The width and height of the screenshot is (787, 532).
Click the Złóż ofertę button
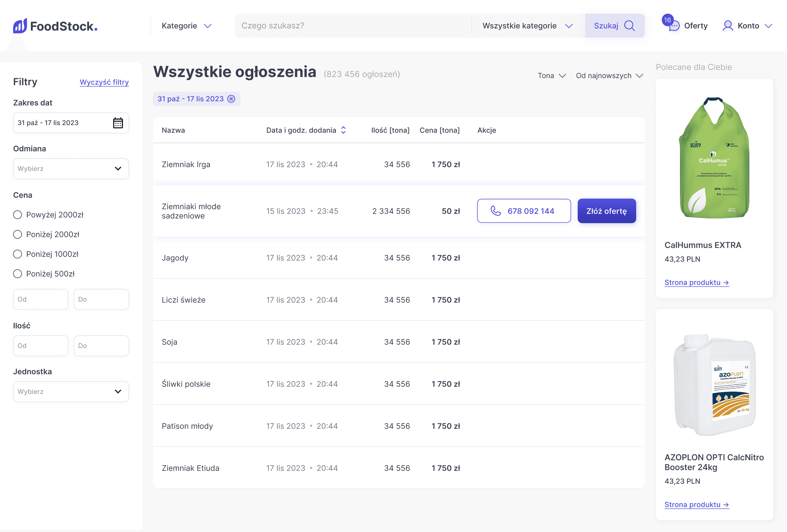pyautogui.click(x=606, y=211)
